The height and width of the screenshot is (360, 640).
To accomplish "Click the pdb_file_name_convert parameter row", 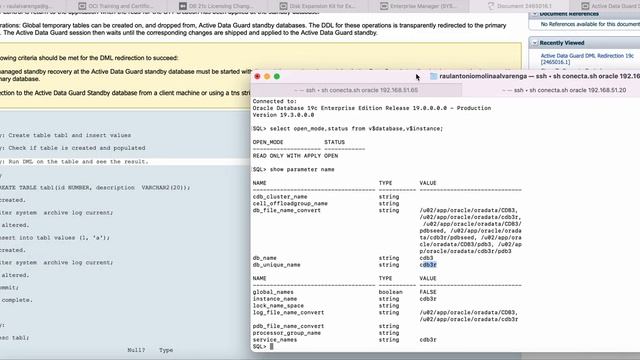I will tap(326, 326).
